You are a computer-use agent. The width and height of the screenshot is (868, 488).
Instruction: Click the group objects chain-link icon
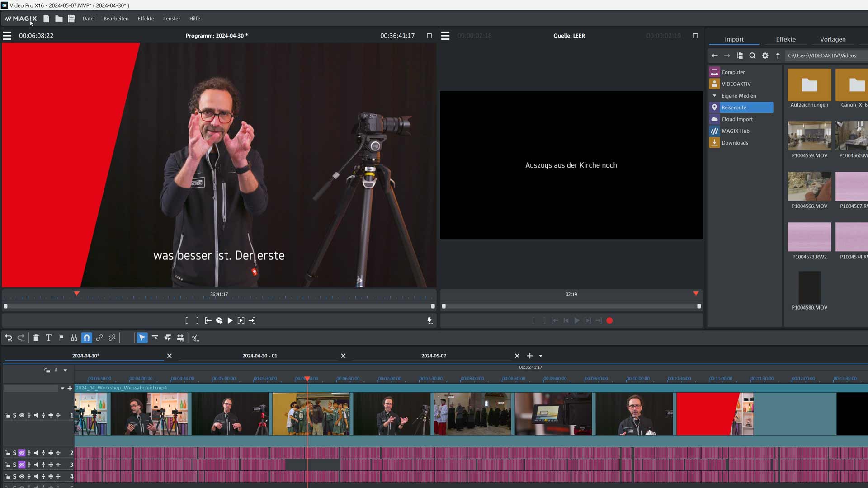coord(99,338)
